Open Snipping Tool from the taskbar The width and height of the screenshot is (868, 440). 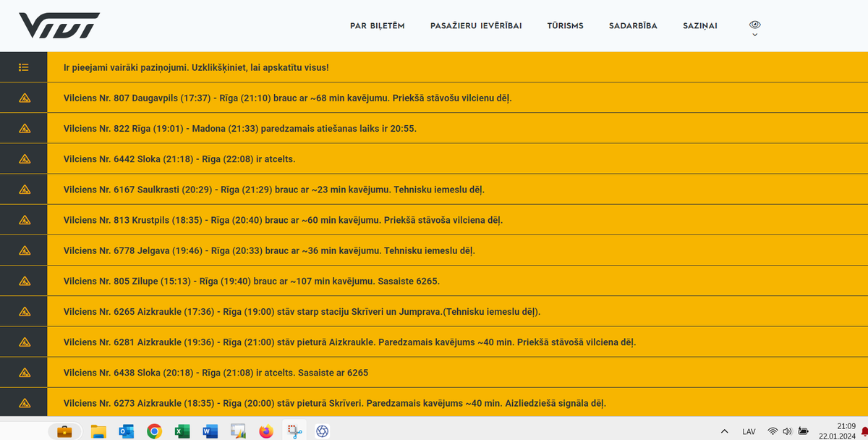point(294,431)
